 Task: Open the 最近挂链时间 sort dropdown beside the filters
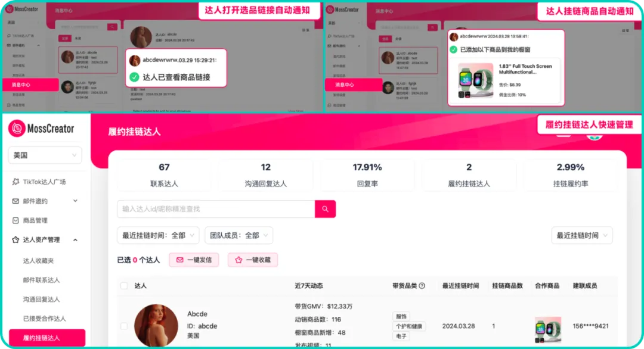pyautogui.click(x=581, y=235)
